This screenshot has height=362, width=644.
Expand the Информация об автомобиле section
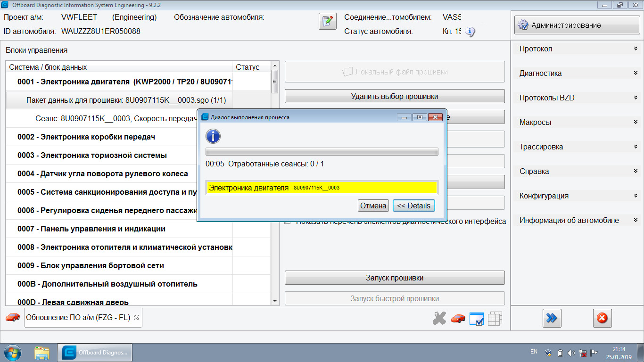coord(578,220)
